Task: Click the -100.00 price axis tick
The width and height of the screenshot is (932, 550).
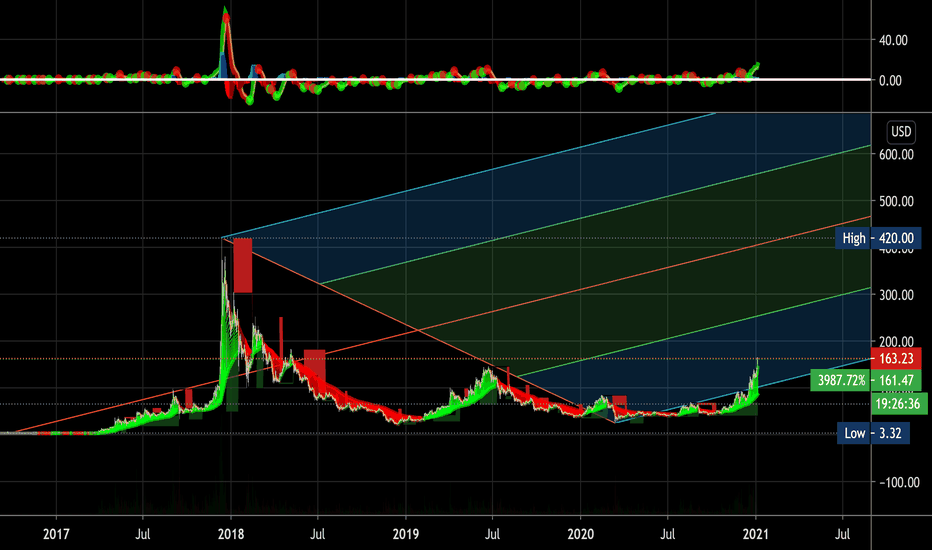Action: [899, 482]
